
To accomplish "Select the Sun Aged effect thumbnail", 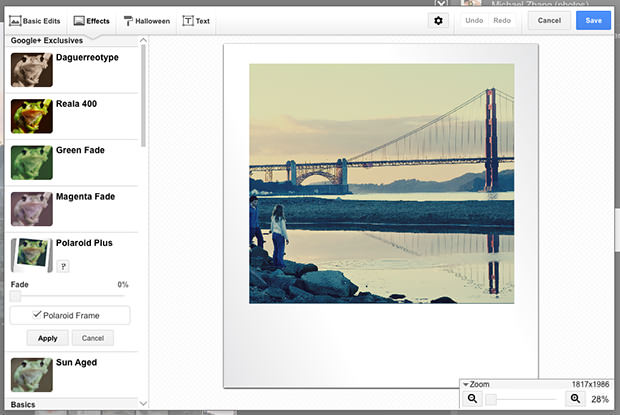I will [32, 375].
